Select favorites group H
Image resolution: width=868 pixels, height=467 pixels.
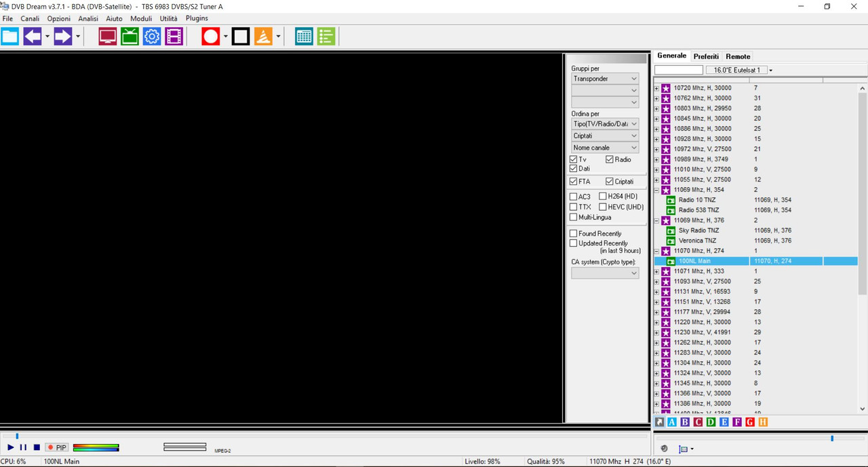[763, 422]
